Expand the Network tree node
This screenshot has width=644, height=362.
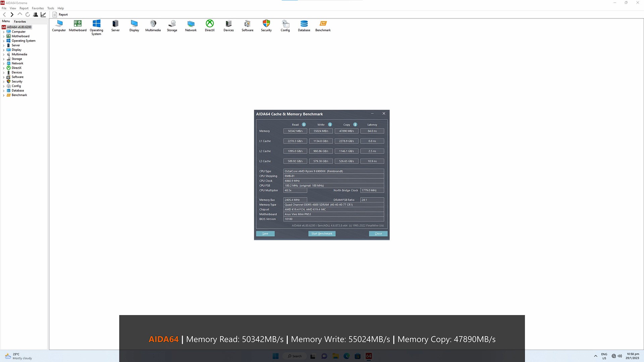coord(4,63)
